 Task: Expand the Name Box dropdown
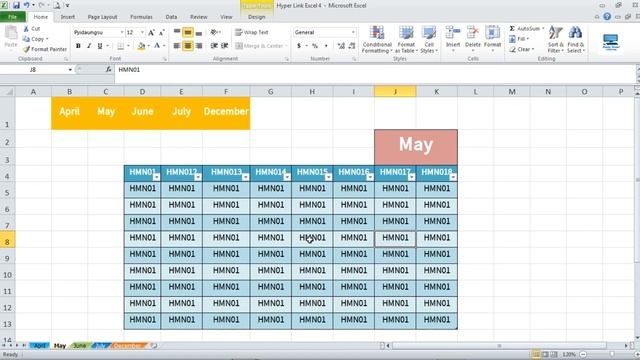click(70, 70)
